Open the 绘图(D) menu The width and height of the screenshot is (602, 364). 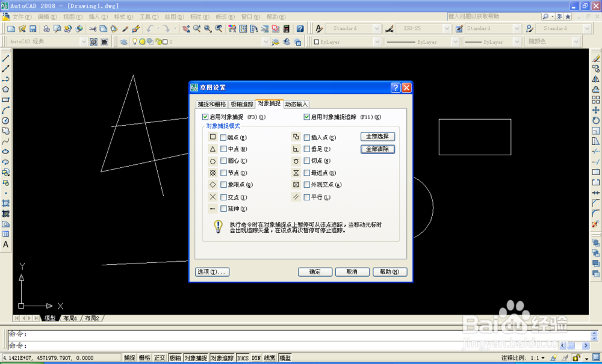coord(175,17)
